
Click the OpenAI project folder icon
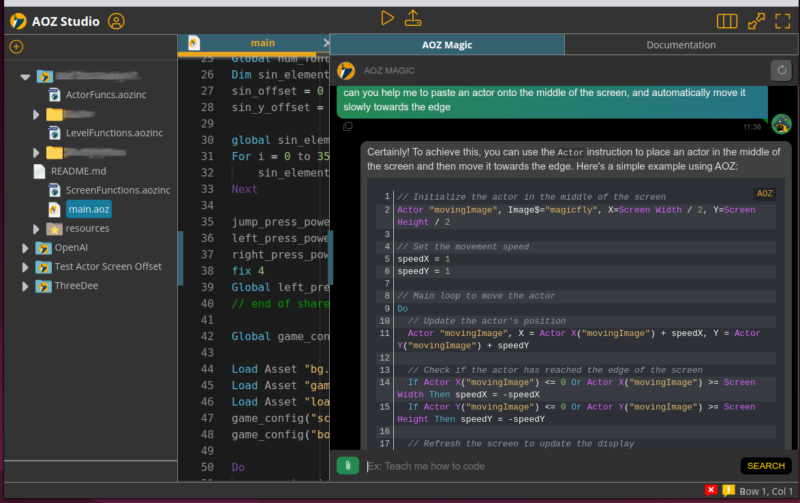click(x=43, y=248)
